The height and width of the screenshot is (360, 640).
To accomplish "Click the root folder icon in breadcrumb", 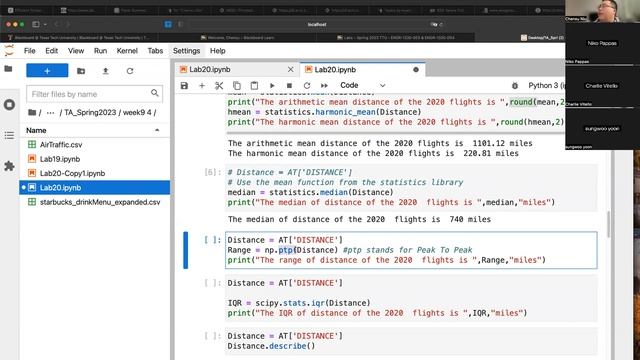I will (x=32, y=112).
